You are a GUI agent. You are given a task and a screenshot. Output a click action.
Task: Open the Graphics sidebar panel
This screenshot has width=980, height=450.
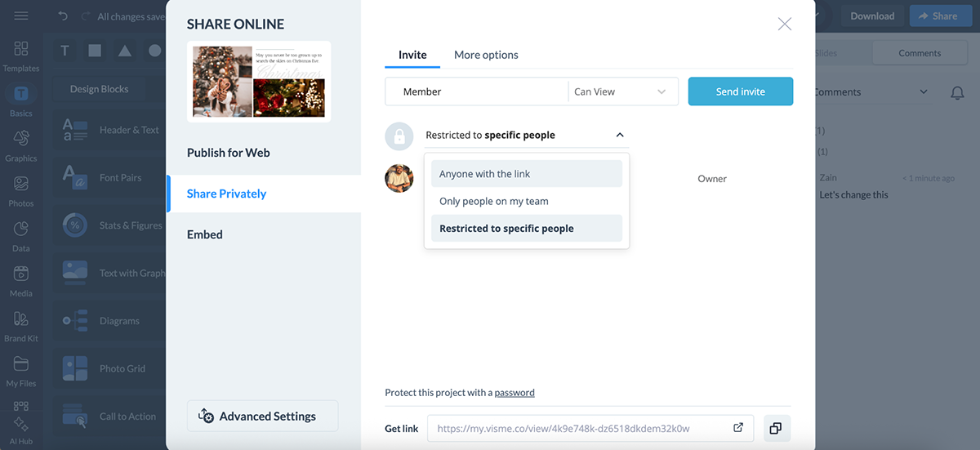click(21, 145)
